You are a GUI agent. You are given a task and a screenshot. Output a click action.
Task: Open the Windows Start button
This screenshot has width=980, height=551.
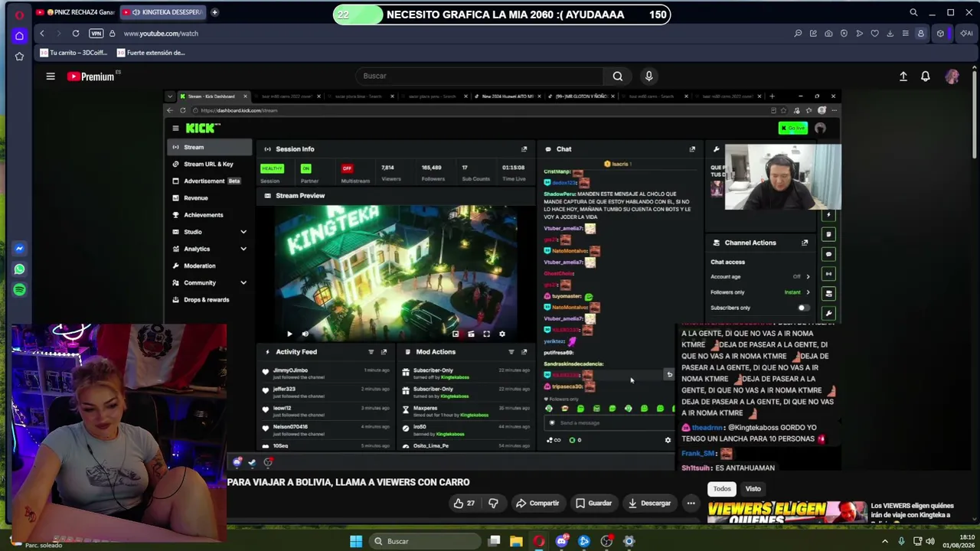(x=356, y=541)
